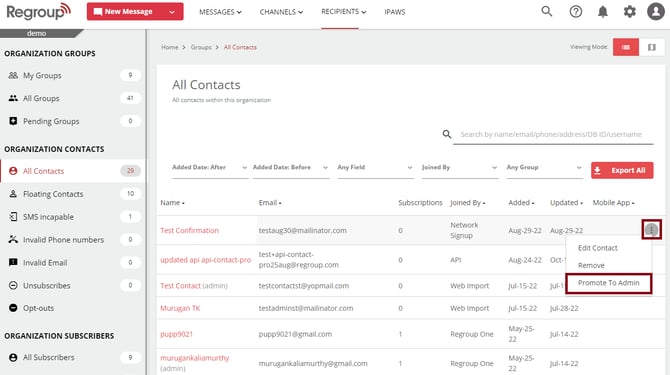Screen dimensions: 670x375
Task: Switch to map viewing mode
Action: [652, 47]
